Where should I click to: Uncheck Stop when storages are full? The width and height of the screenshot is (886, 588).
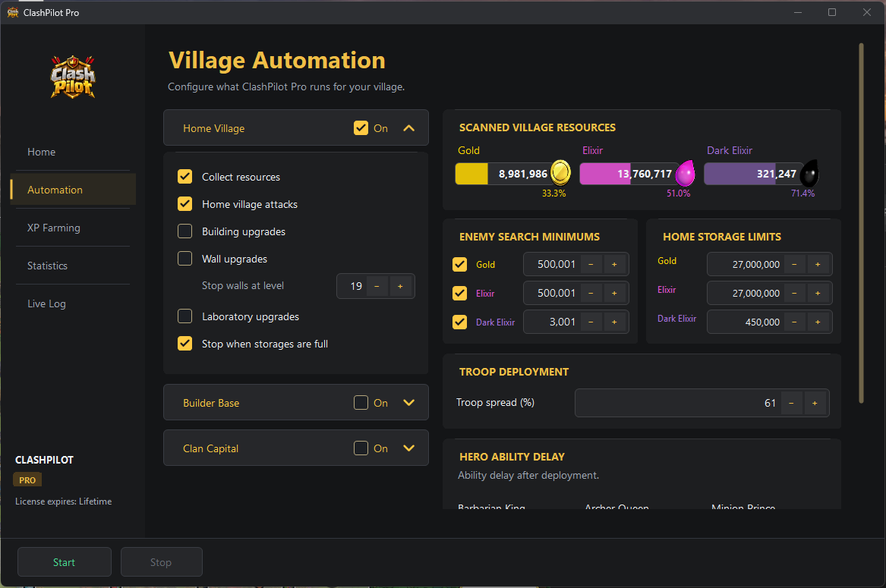(184, 344)
